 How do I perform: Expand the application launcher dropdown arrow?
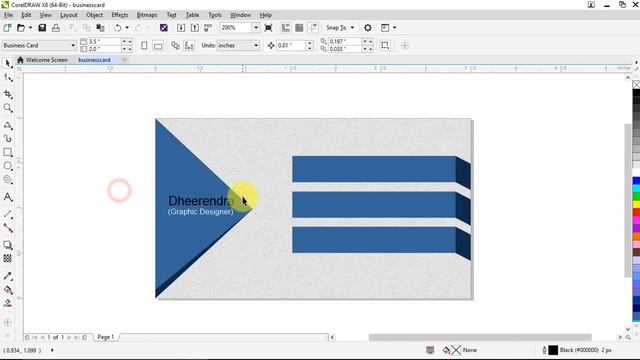pyautogui.click(x=394, y=28)
